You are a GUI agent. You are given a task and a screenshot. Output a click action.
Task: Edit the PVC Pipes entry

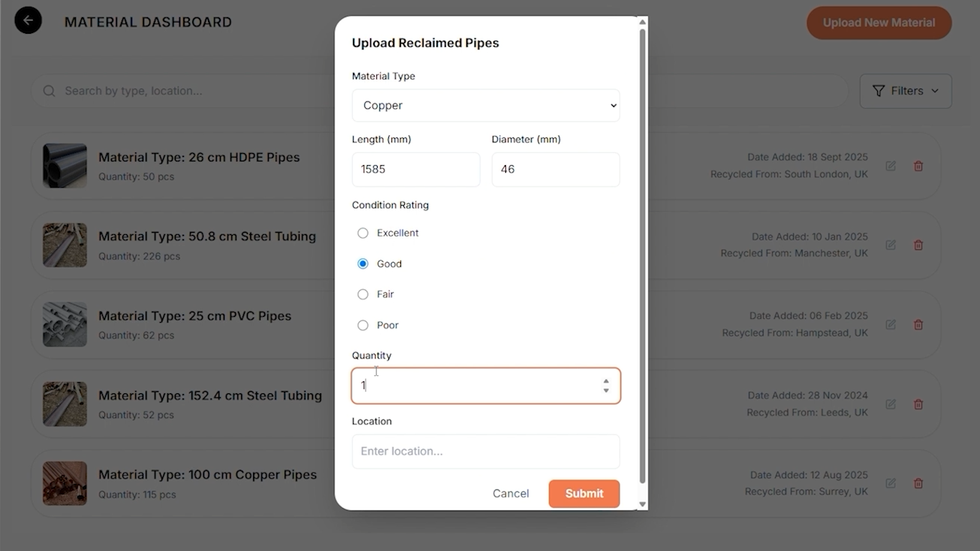tap(891, 325)
